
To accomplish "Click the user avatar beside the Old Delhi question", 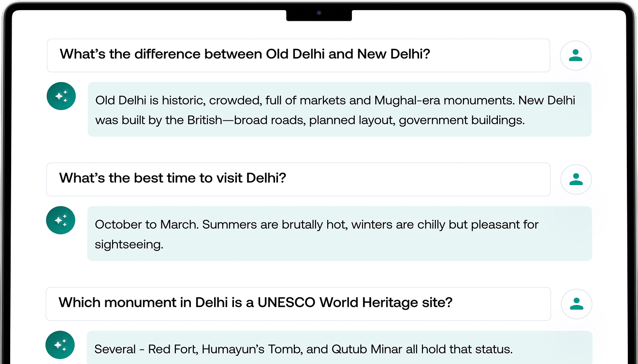I will (x=575, y=56).
